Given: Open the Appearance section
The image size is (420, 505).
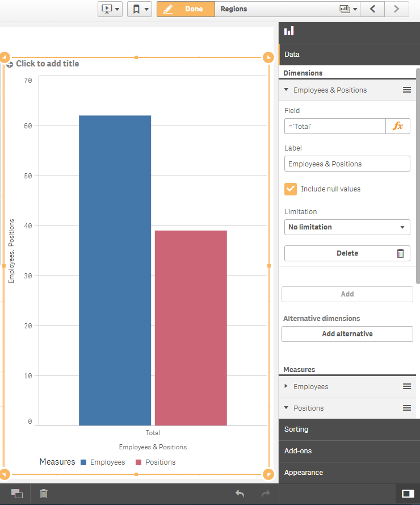Looking at the screenshot, I should click(349, 473).
